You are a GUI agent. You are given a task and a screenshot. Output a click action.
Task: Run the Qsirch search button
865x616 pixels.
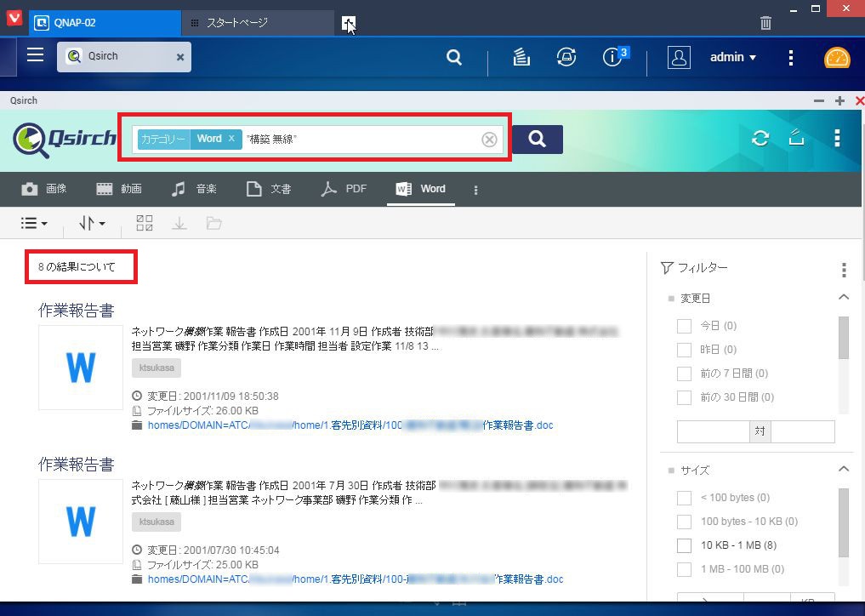coord(538,139)
